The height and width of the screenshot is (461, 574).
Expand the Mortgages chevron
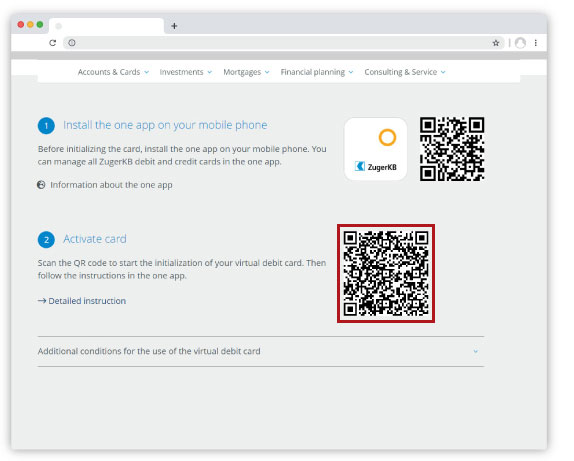tap(267, 72)
